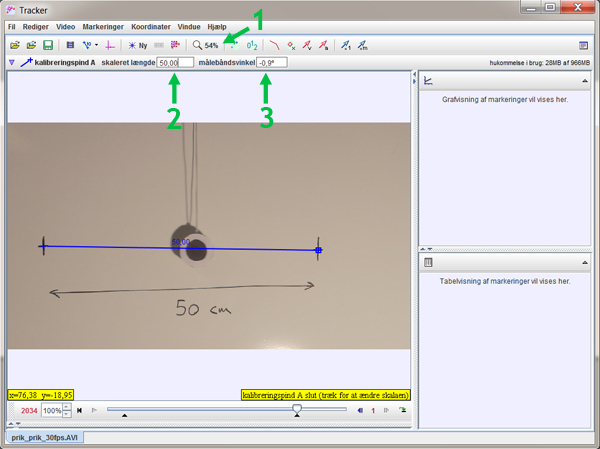600x449 pixels.
Task: Open the Fil menu
Action: click(11, 27)
